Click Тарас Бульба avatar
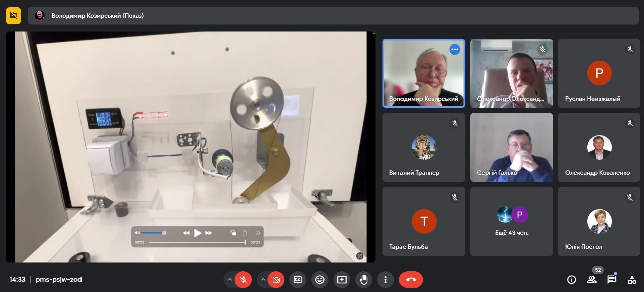The height and width of the screenshot is (292, 644). 424,221
